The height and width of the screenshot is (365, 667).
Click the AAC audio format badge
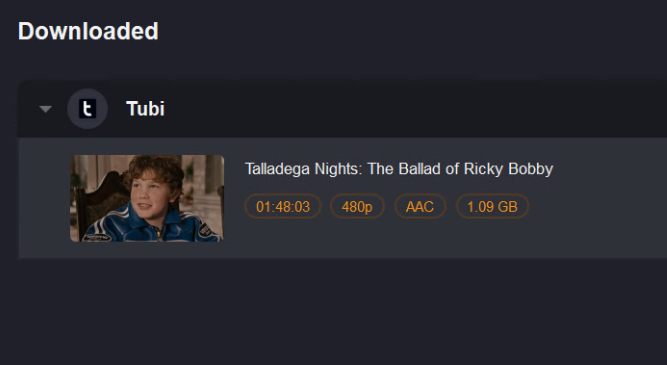420,207
